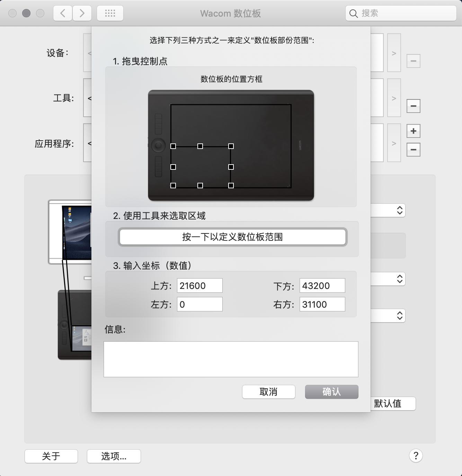Cancel the dialog with 取消
Image resolution: width=462 pixels, height=476 pixels.
pyautogui.click(x=268, y=392)
